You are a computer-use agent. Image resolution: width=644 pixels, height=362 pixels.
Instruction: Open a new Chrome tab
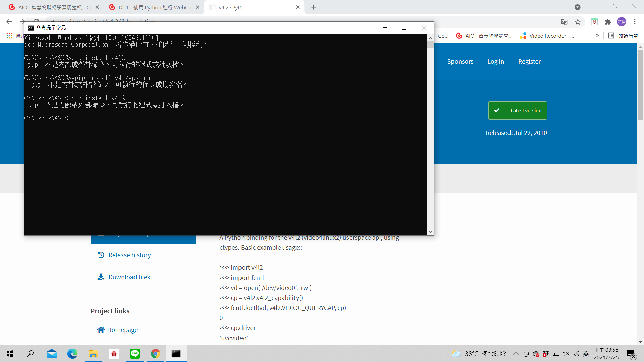(x=314, y=7)
